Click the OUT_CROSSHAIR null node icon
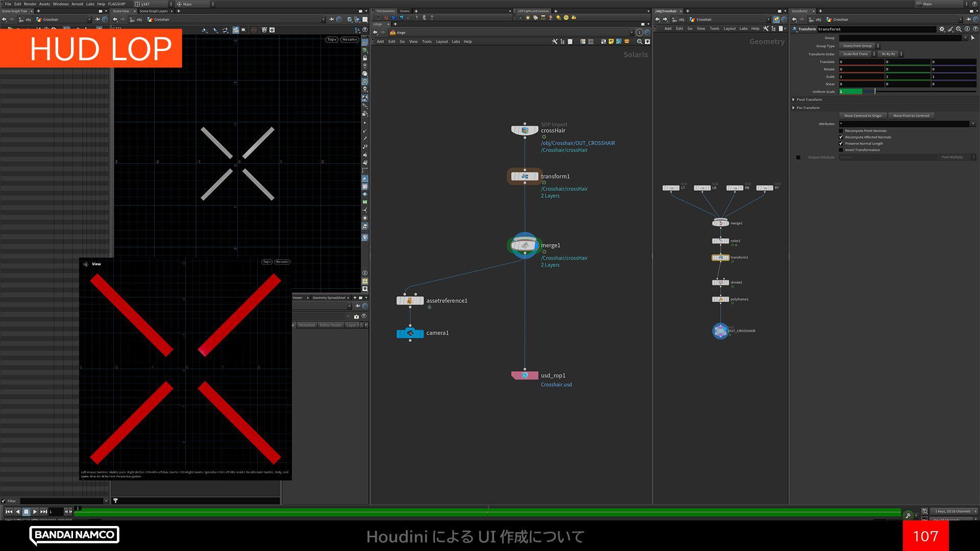 click(x=720, y=331)
